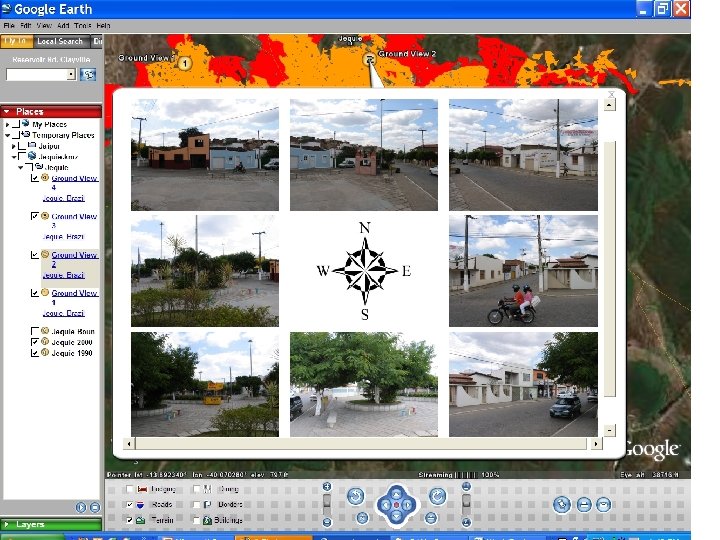Uncheck Ground View 3 in Places
This screenshot has height=540, width=720.
click(x=34, y=216)
